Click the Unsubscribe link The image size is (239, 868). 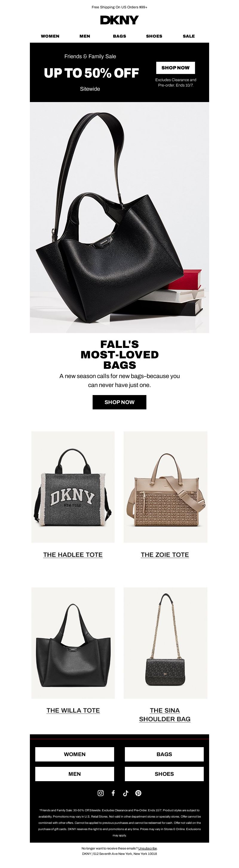pos(148,849)
